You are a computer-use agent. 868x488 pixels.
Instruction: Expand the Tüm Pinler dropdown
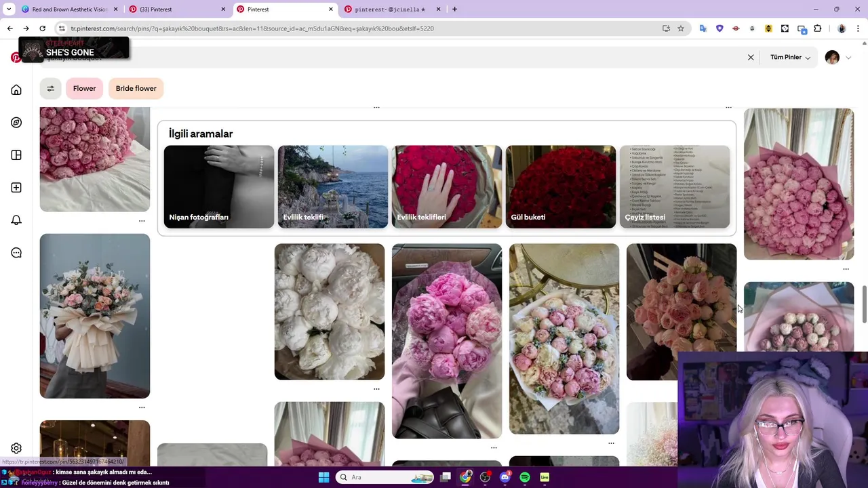tap(790, 58)
